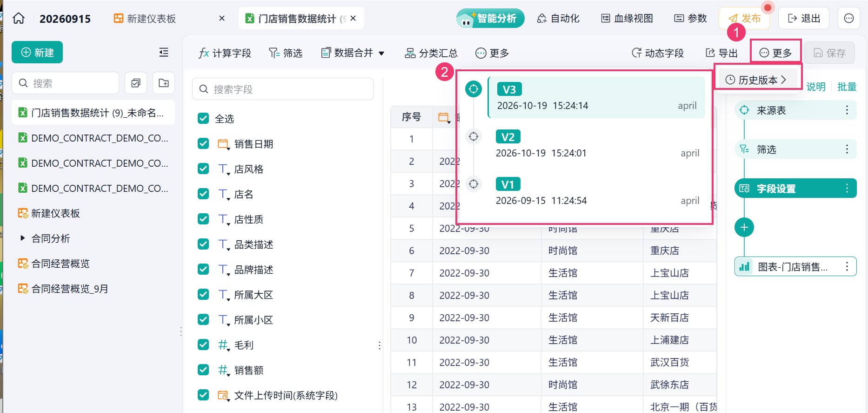868x413 pixels.
Task: Open the three-dot menu of 字段设置 node
Action: pyautogui.click(x=847, y=188)
